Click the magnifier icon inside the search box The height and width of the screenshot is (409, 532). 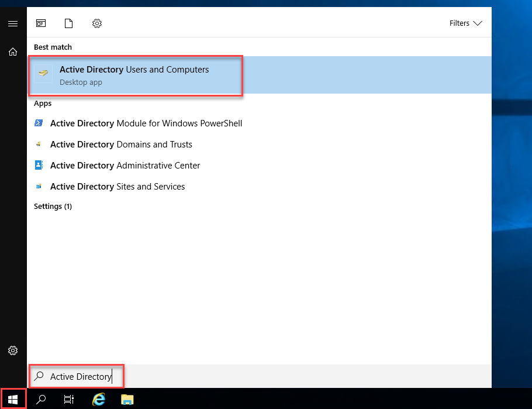pos(39,376)
